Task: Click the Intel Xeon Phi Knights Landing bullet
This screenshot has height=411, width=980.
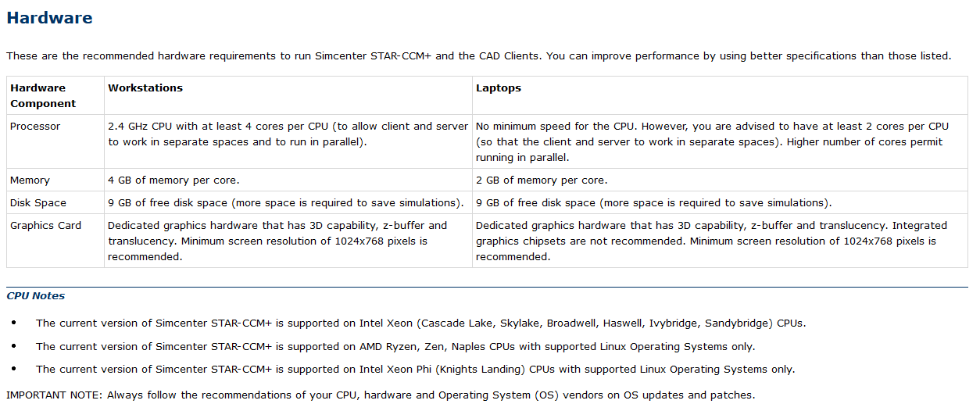Action: 415,370
